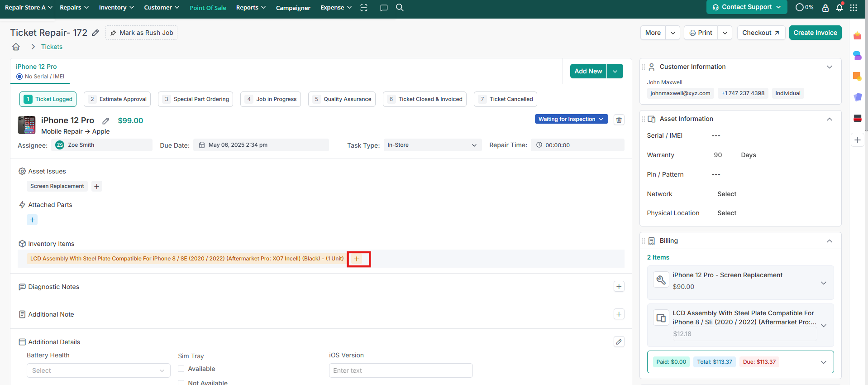Edit Additional Details with pencil icon

pyautogui.click(x=619, y=342)
